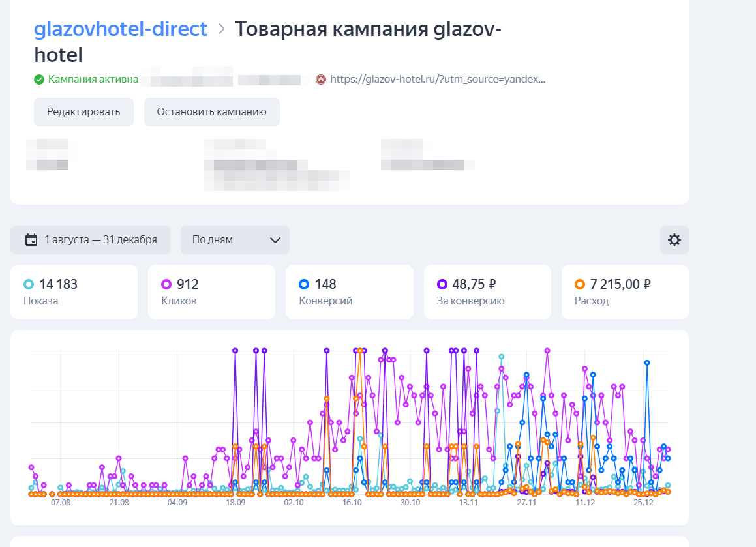This screenshot has width=756, height=547.
Task: Click the chevron on По дням selector
Action: [275, 240]
